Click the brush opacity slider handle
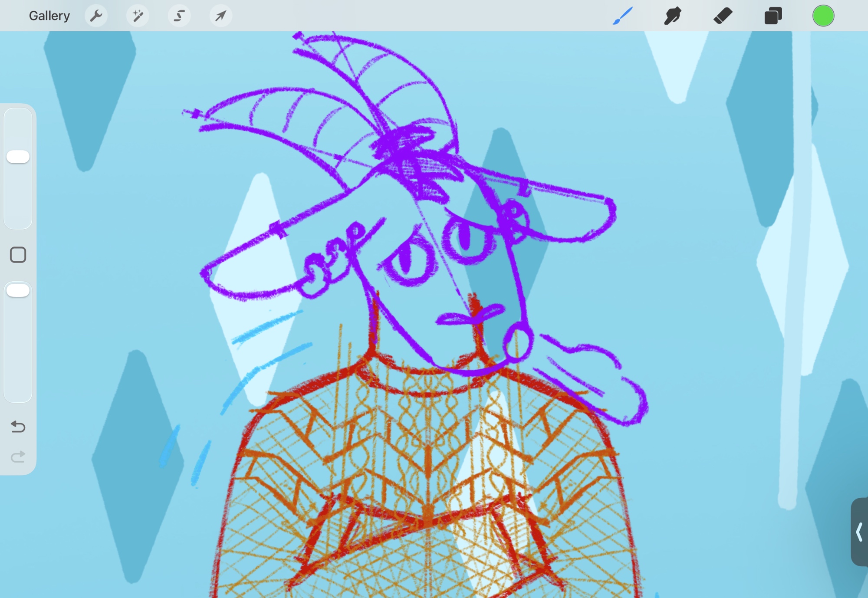Viewport: 868px width, 598px height. tap(18, 290)
